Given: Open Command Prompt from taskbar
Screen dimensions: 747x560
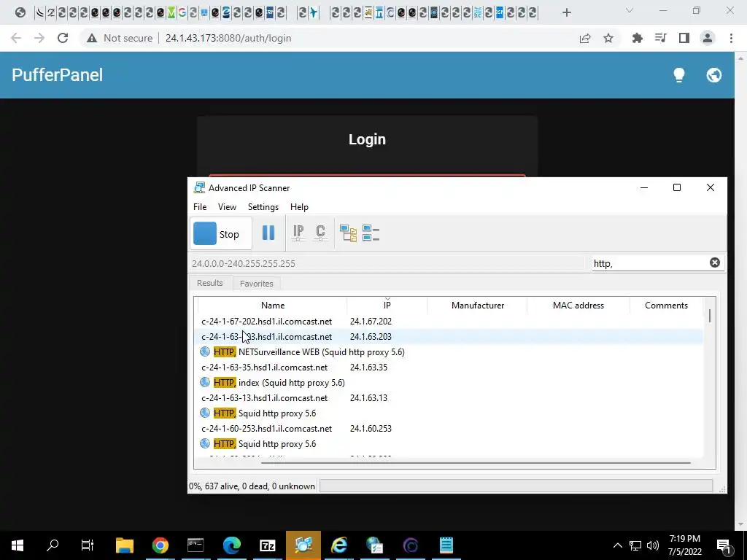Looking at the screenshot, I should click(x=196, y=545).
